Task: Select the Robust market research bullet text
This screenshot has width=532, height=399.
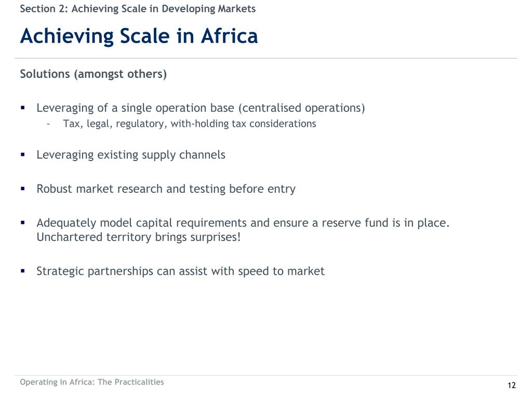Action: pos(166,189)
